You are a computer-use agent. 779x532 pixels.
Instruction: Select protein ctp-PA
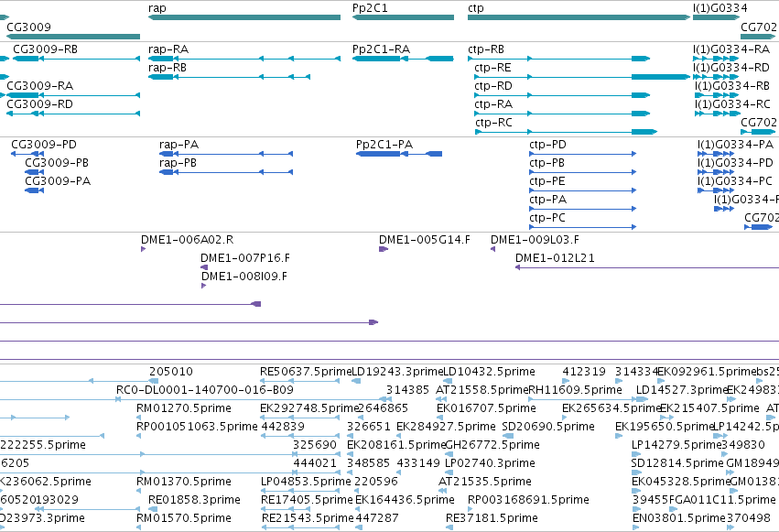tap(583, 209)
